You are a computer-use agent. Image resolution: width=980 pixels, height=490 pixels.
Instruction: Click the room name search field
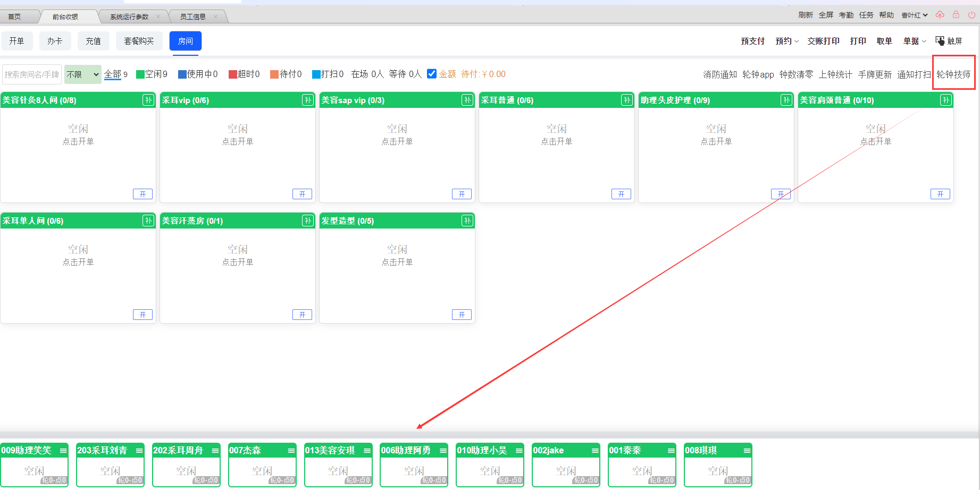pyautogui.click(x=32, y=74)
